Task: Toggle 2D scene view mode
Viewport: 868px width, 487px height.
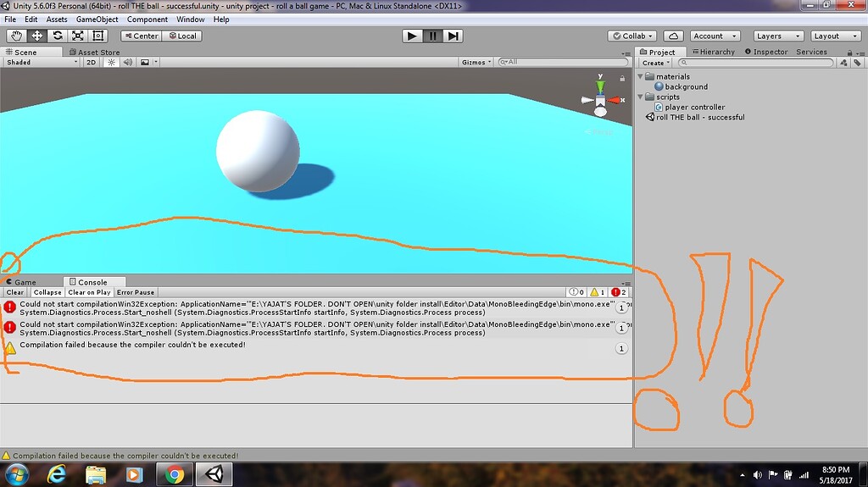Action: (92, 63)
